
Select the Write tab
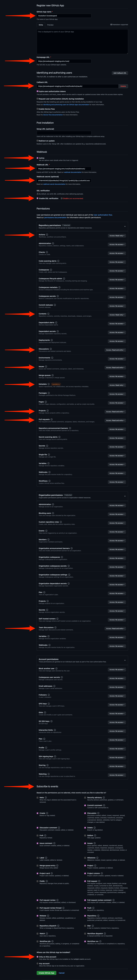point(41,25)
